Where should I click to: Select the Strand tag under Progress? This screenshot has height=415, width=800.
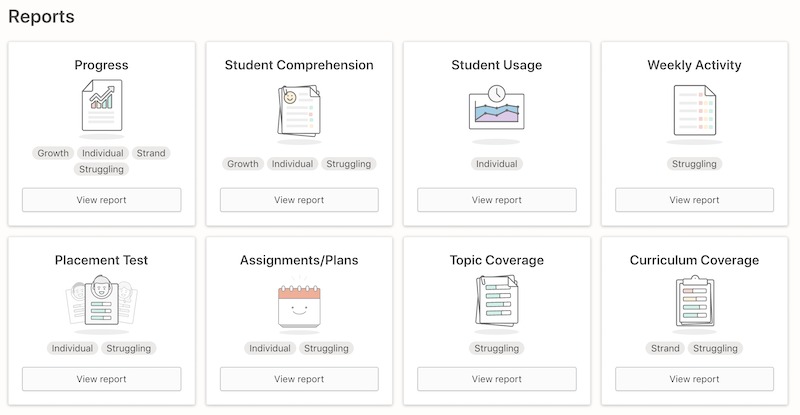pos(151,153)
